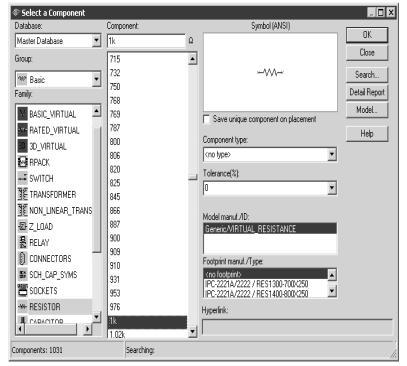The height and width of the screenshot is (366, 407).
Task: Click the Hyperlink field
Action: [x=297, y=327]
